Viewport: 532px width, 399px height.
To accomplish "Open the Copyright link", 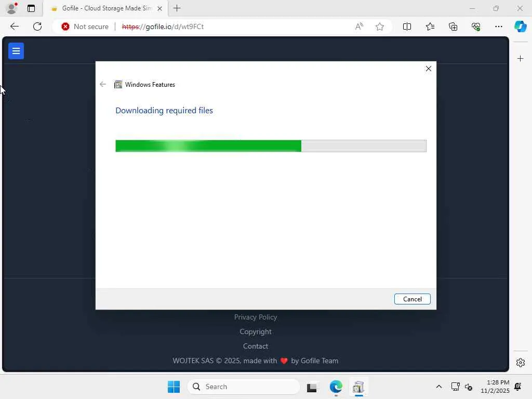I will click(256, 331).
